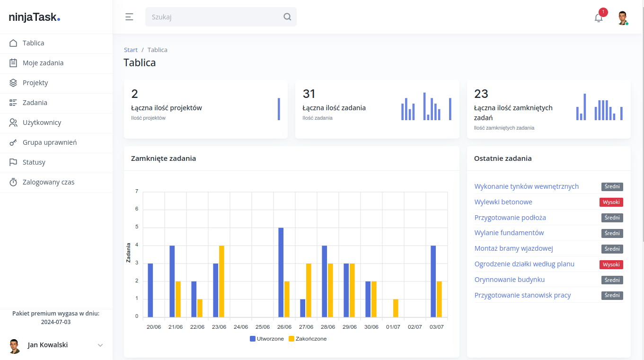Screen dimensions: 644x360
Task: Open the Użytkownicy menu item
Action: tap(42, 123)
